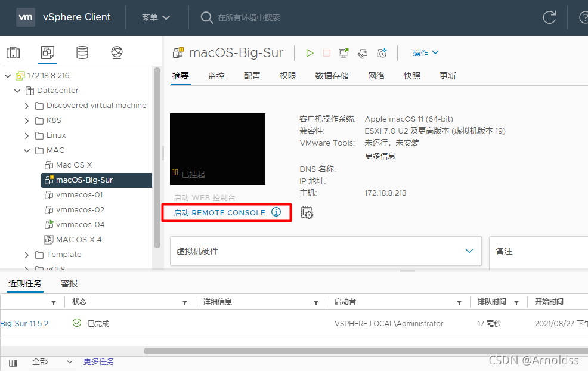This screenshot has width=588, height=371.
Task: Click the edit settings toolbar icon
Action: [x=362, y=53]
